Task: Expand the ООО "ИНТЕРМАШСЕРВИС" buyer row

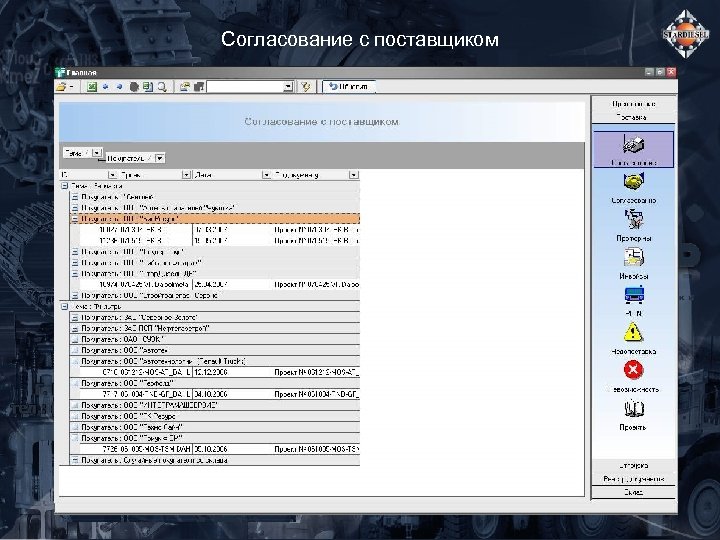Action: tap(75, 405)
